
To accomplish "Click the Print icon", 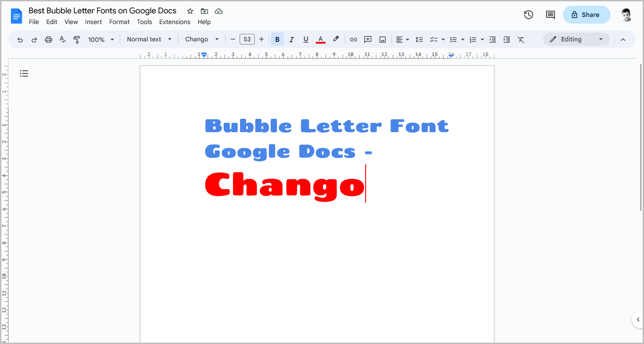I will point(48,39).
